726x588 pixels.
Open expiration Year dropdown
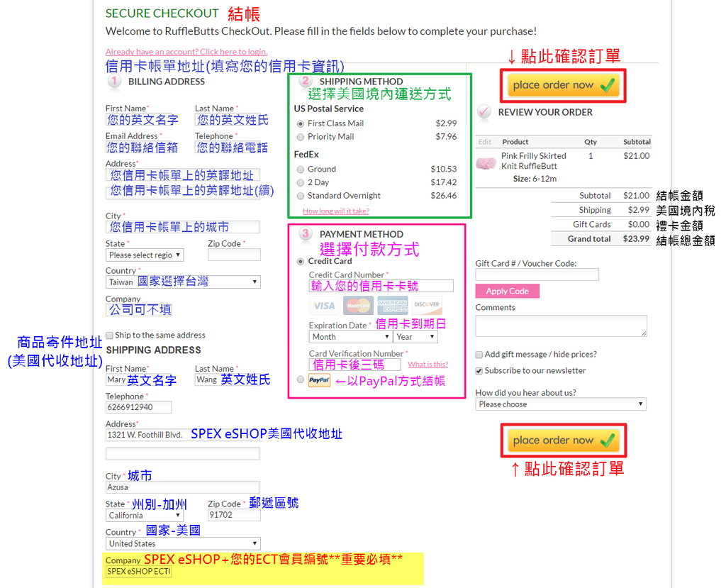[415, 337]
